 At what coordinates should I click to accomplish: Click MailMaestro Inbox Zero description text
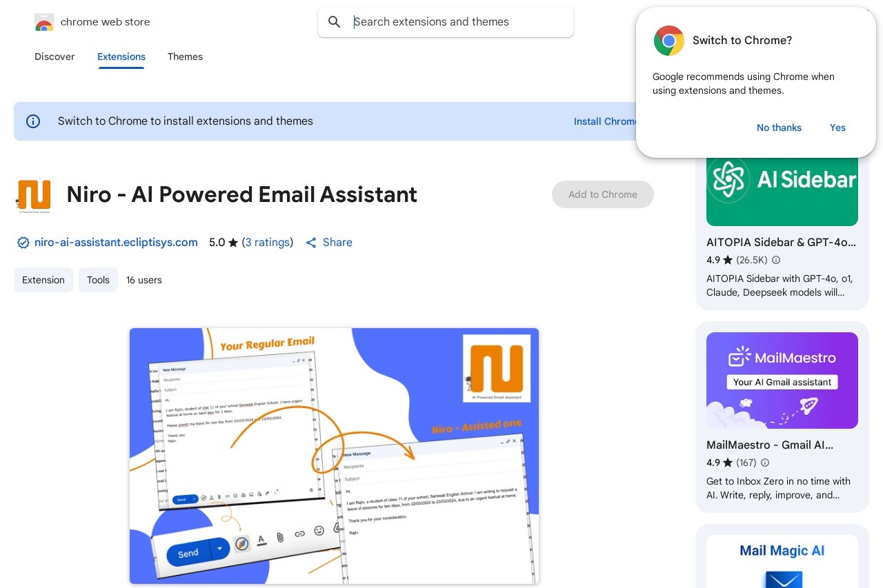click(x=779, y=488)
